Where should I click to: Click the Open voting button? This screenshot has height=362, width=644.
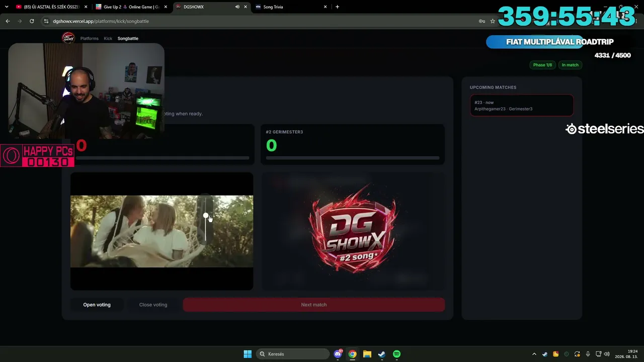point(97,305)
